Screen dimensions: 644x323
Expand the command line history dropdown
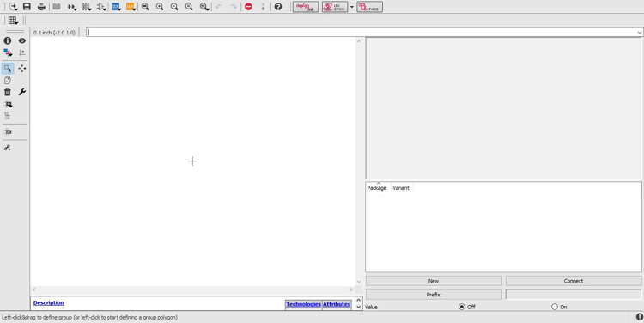pyautogui.click(x=640, y=32)
